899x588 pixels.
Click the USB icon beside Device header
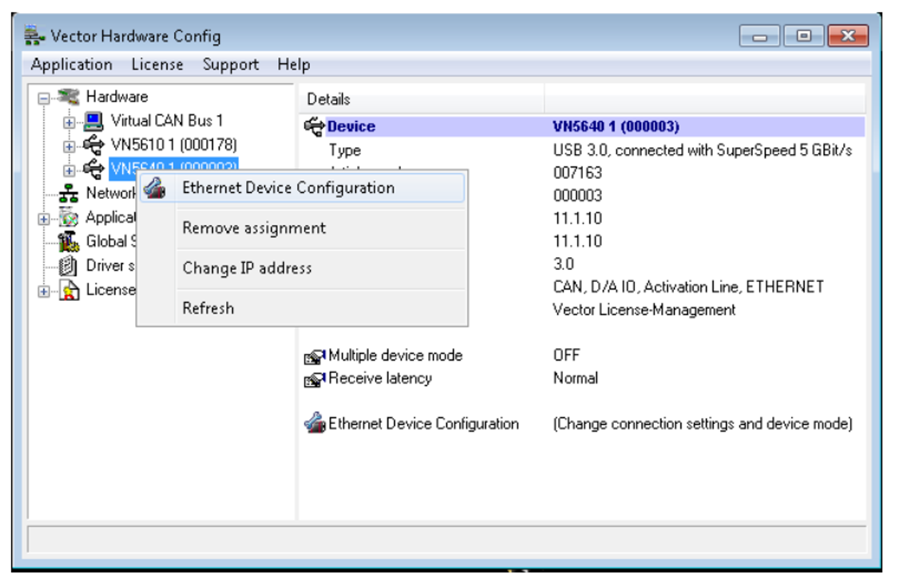click(x=314, y=126)
